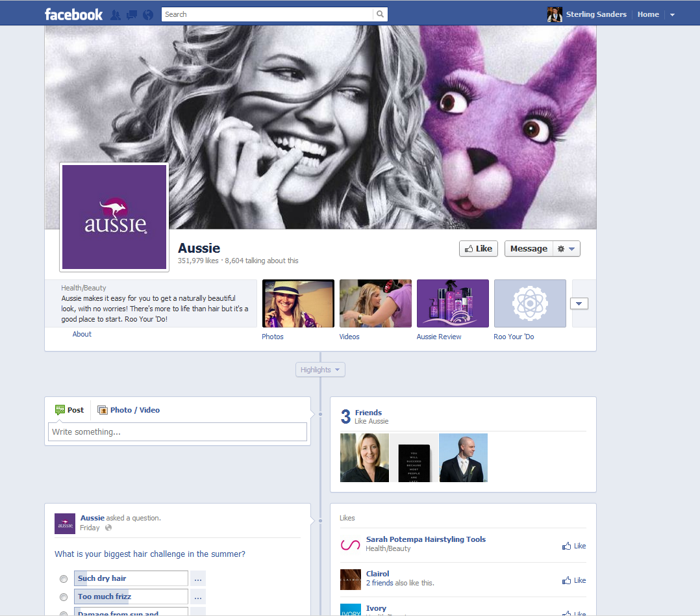Click the '351,979 likes' text
700x616 pixels.
(x=198, y=261)
